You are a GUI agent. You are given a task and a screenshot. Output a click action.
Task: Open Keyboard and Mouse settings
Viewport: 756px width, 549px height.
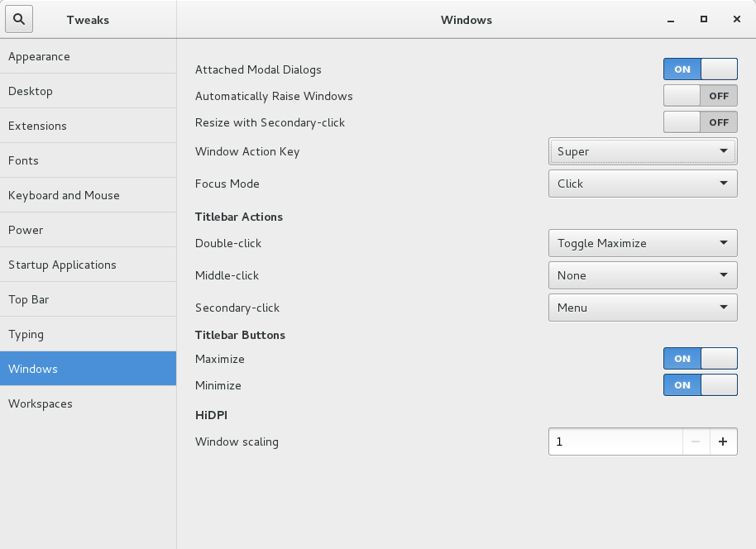coord(89,195)
